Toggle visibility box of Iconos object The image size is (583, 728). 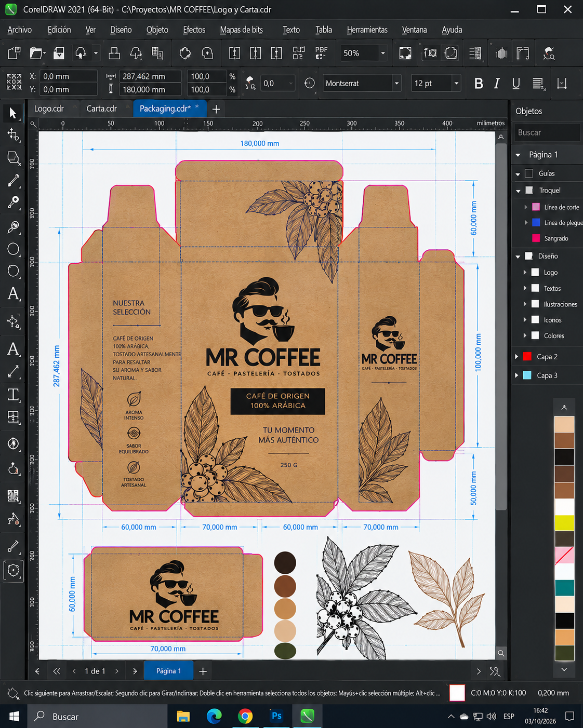535,320
